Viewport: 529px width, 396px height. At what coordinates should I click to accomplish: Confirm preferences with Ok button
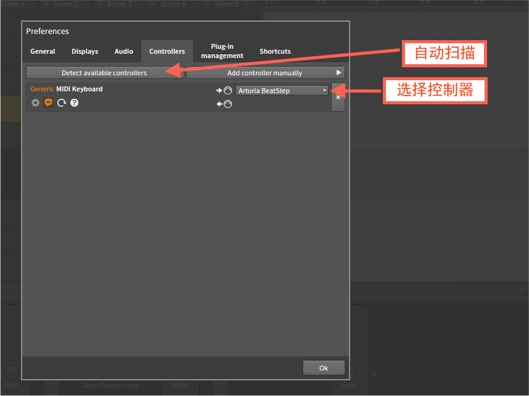tap(324, 368)
